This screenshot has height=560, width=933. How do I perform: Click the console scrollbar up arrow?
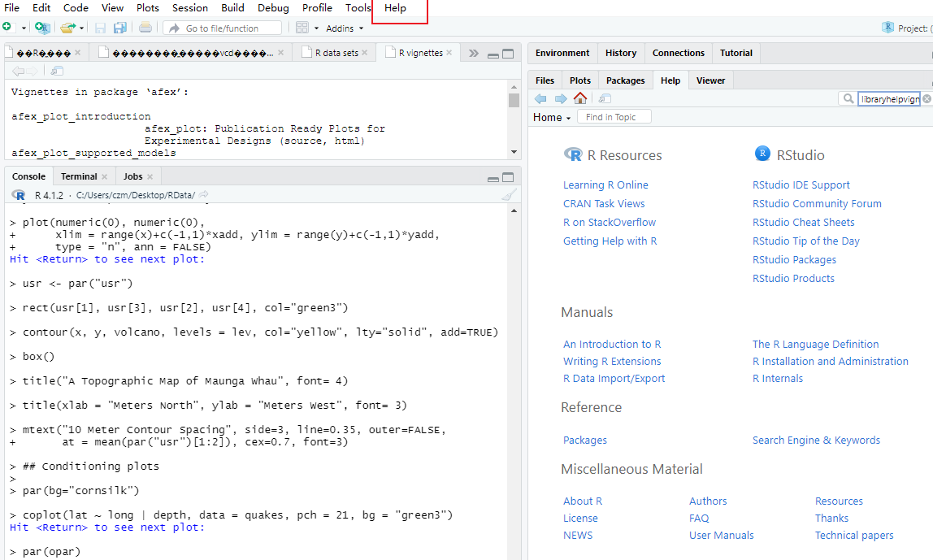pos(514,211)
